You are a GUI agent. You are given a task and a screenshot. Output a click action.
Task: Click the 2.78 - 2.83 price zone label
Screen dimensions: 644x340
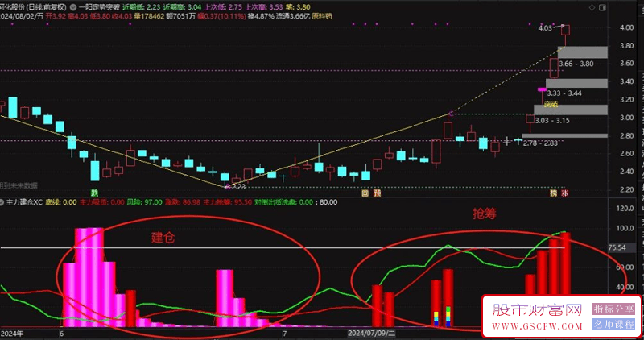540,143
